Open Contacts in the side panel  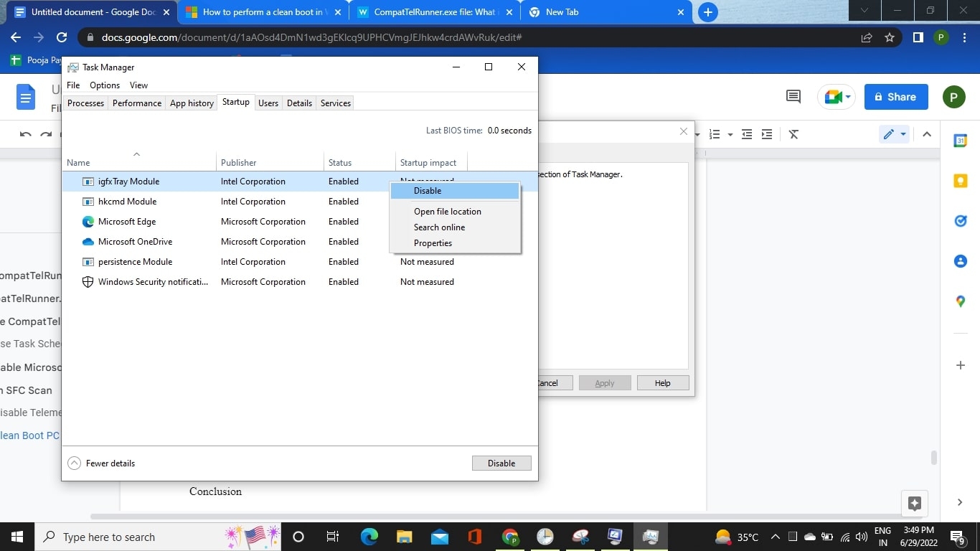tap(961, 261)
